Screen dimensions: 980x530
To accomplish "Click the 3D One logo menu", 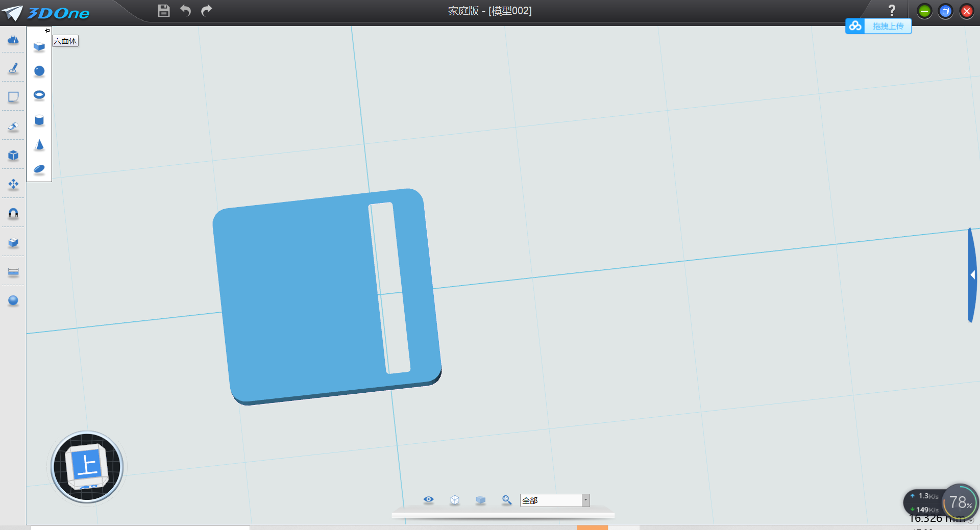I will 46,13.
